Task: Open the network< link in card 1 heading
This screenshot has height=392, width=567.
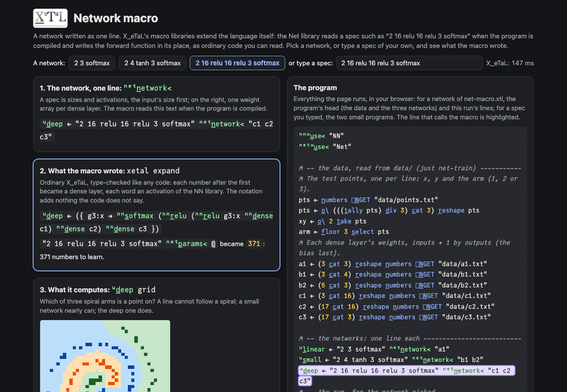Action: pos(147,88)
